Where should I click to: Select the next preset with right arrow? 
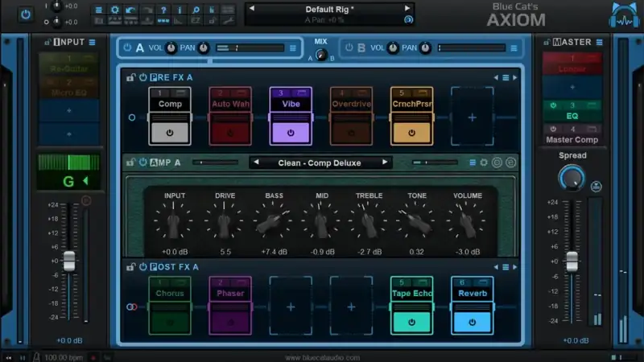(x=407, y=8)
